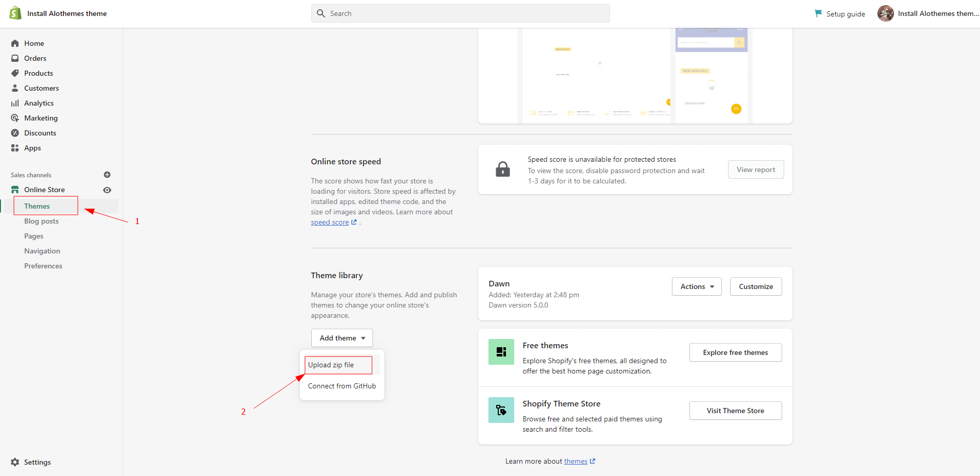Open the Themes sidebar item
The height and width of the screenshot is (476, 980).
tap(37, 206)
